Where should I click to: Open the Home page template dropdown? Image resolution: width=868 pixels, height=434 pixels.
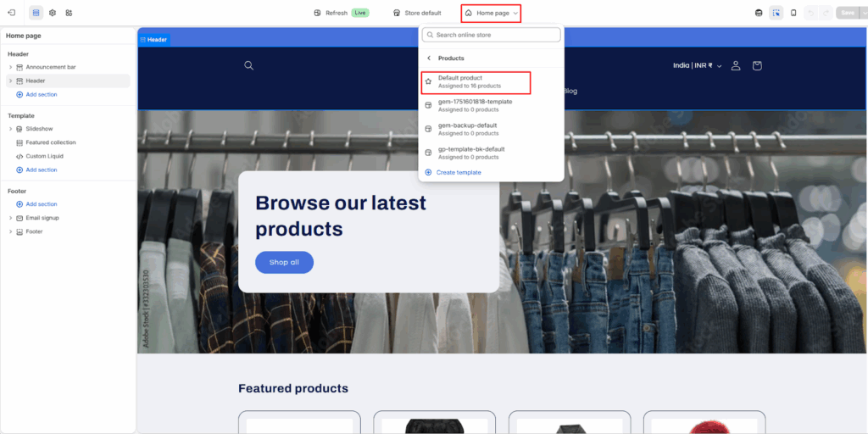tap(491, 13)
